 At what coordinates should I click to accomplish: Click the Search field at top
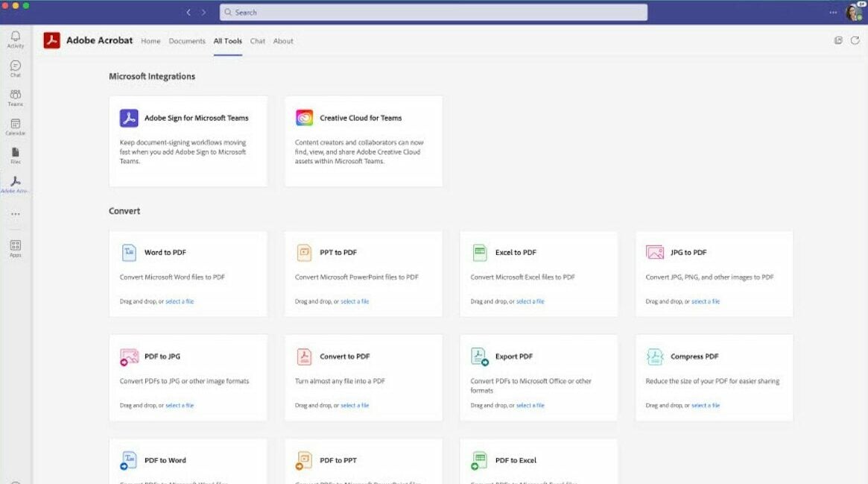point(434,12)
